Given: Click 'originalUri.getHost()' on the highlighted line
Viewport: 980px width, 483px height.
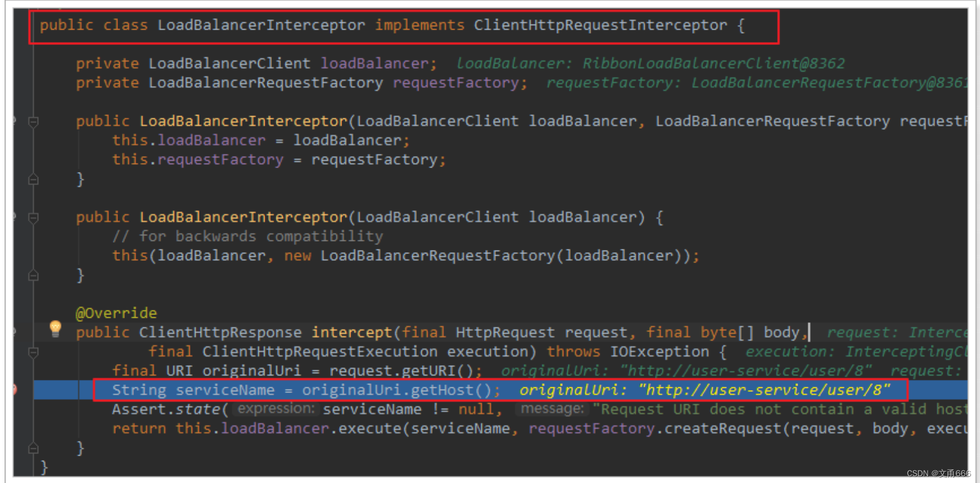Looking at the screenshot, I should pos(396,390).
